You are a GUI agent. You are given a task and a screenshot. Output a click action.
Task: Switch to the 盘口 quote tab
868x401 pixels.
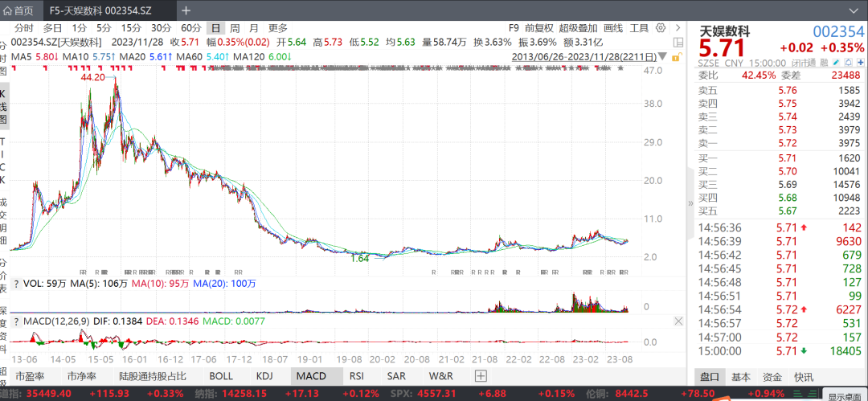pyautogui.click(x=709, y=377)
